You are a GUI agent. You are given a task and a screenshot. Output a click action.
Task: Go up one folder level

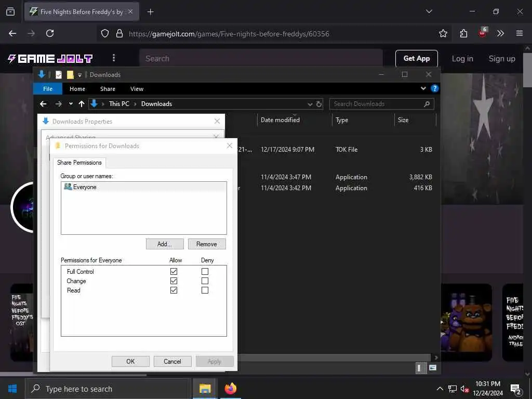point(82,104)
